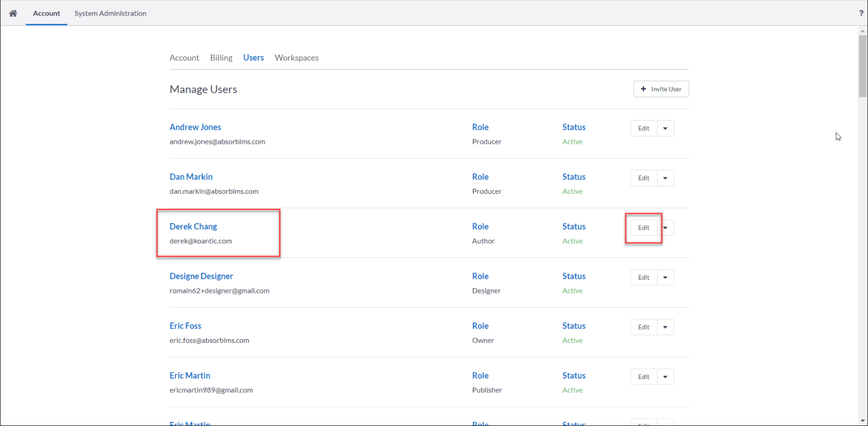Click Owner role value for Eric Foss
Viewport: 868px width, 426px height.
483,341
